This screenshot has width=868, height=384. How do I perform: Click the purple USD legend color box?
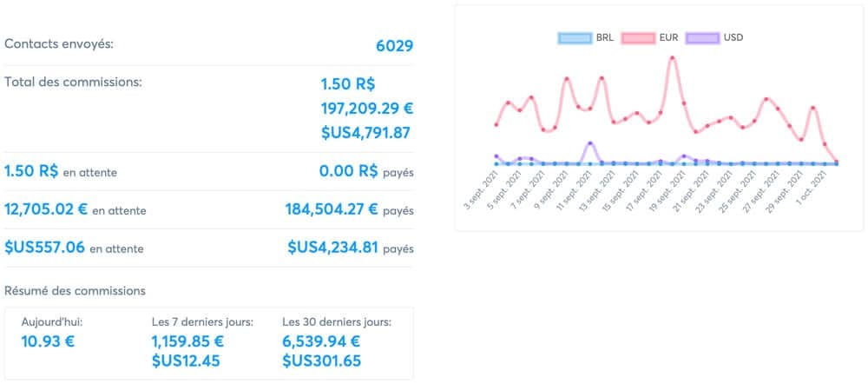(x=702, y=38)
